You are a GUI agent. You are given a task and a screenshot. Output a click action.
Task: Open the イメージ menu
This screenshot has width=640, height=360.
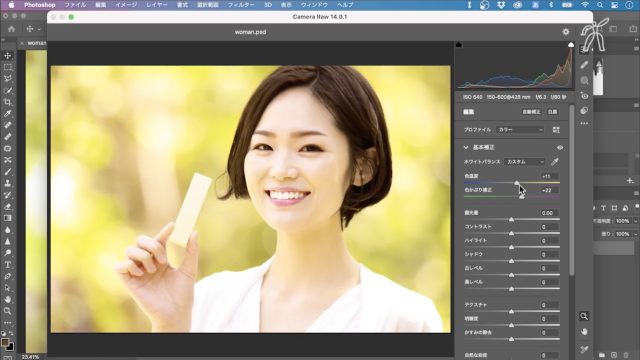[x=126, y=5]
